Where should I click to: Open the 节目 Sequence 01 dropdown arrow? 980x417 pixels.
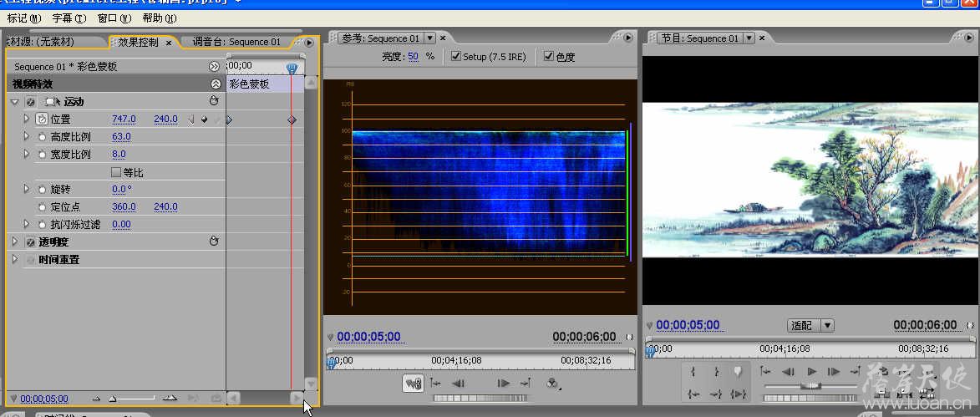click(749, 38)
